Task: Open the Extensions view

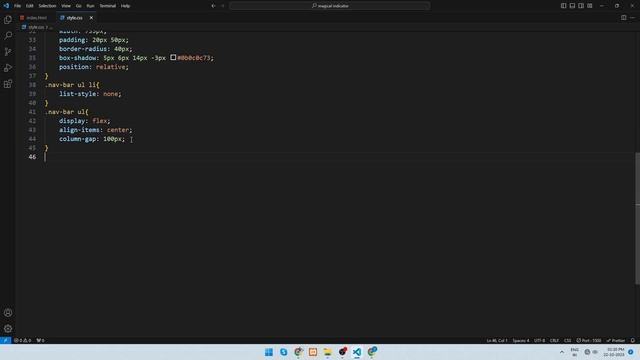Action: coord(8,84)
